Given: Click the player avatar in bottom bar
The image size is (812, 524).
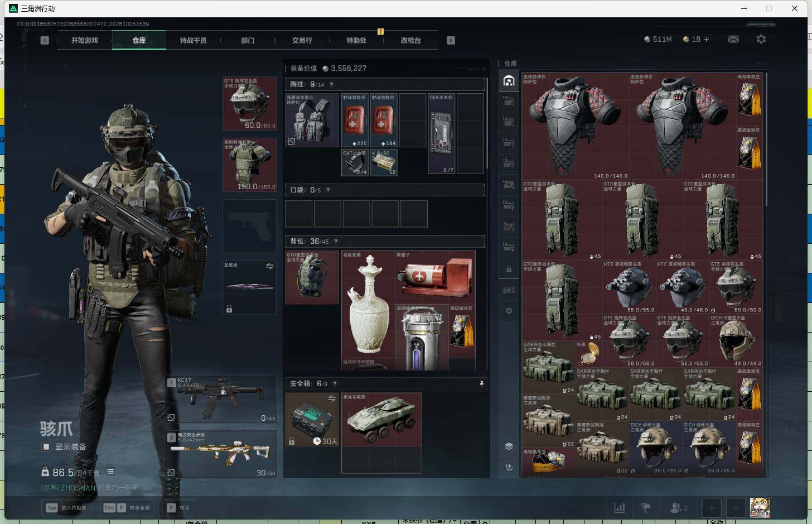Looking at the screenshot, I should coord(760,508).
